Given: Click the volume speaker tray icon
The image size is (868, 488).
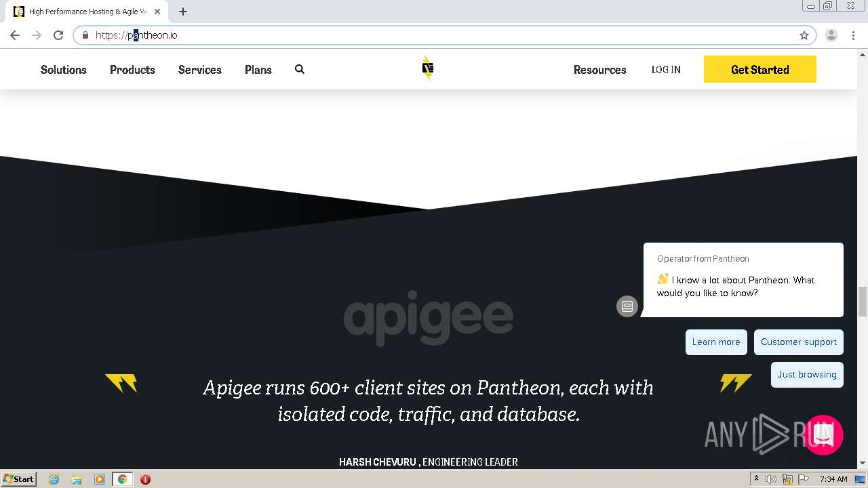Looking at the screenshot, I should 771,479.
